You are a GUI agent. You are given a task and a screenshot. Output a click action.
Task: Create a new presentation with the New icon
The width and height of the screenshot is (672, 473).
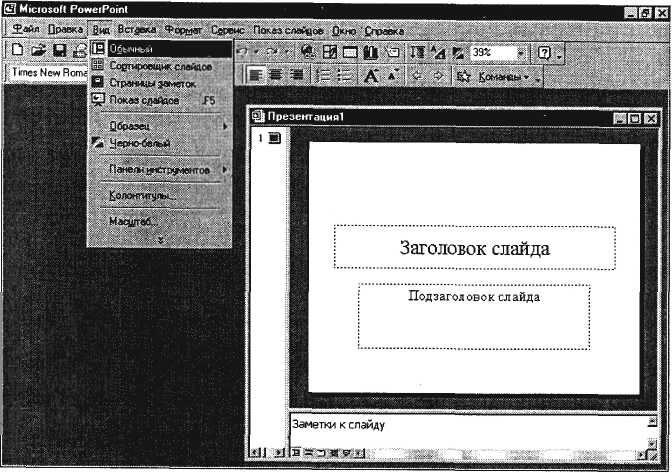(18, 50)
